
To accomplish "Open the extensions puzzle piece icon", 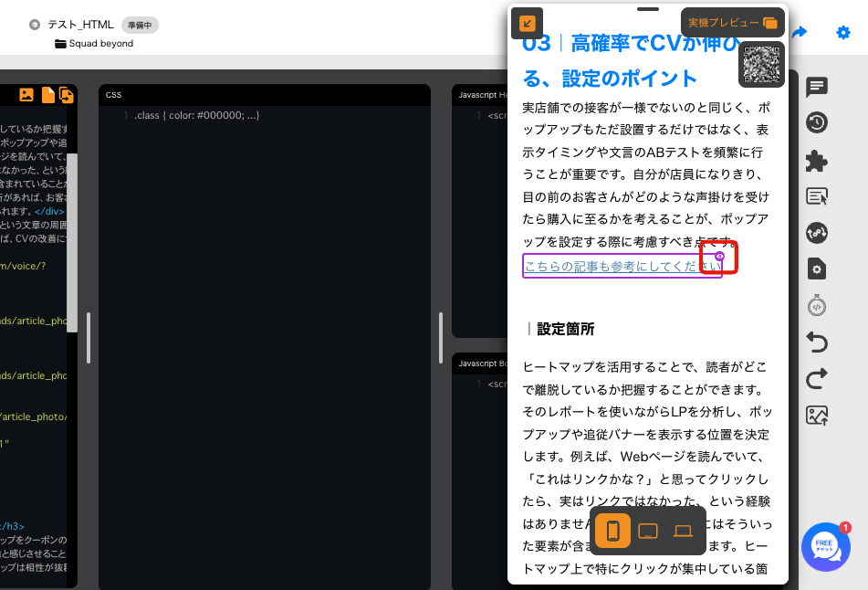I will pos(816,162).
